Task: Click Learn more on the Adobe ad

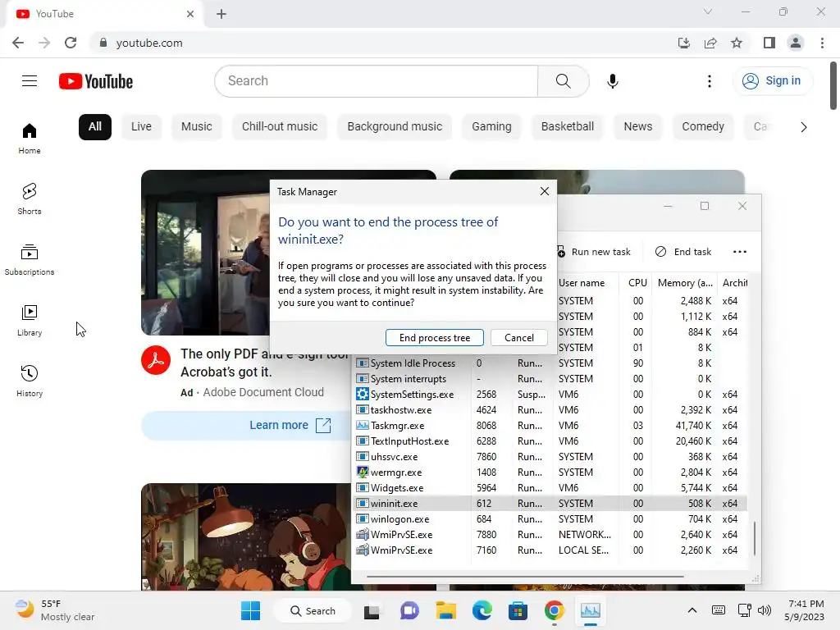Action: click(290, 426)
